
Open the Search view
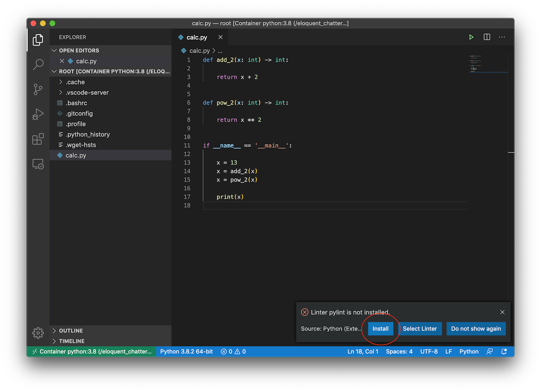pos(38,64)
